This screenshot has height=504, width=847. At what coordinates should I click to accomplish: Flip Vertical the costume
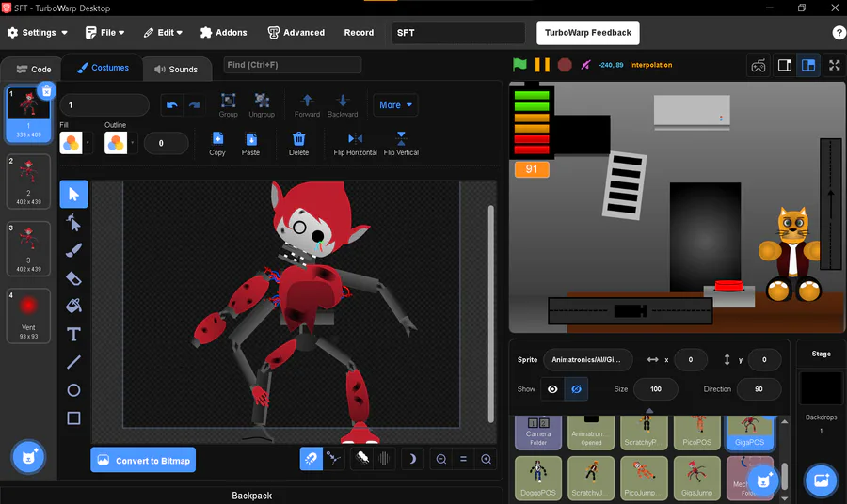coord(401,144)
